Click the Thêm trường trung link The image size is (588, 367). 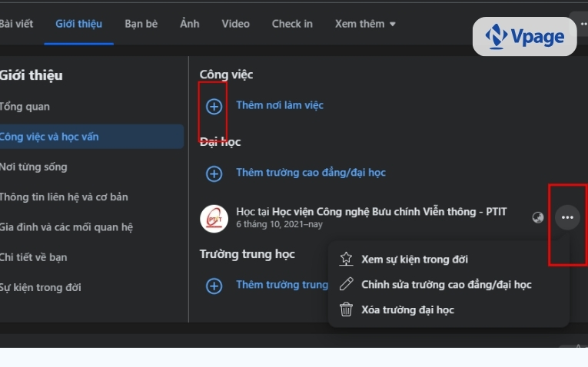[282, 285]
